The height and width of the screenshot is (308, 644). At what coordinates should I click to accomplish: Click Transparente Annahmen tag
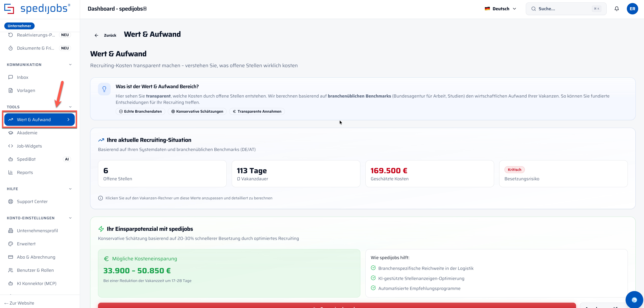pos(257,111)
